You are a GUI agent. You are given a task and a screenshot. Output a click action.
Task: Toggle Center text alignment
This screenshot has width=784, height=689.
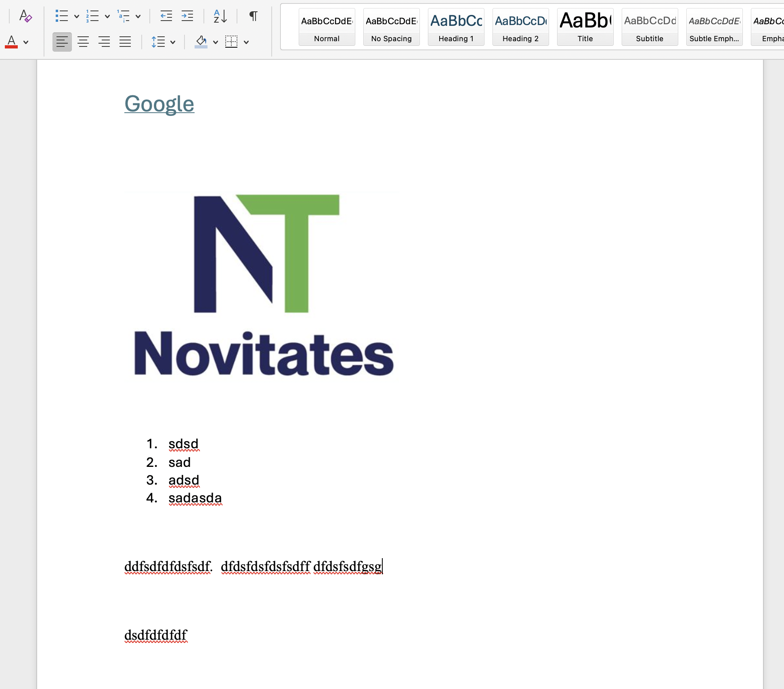coord(83,42)
